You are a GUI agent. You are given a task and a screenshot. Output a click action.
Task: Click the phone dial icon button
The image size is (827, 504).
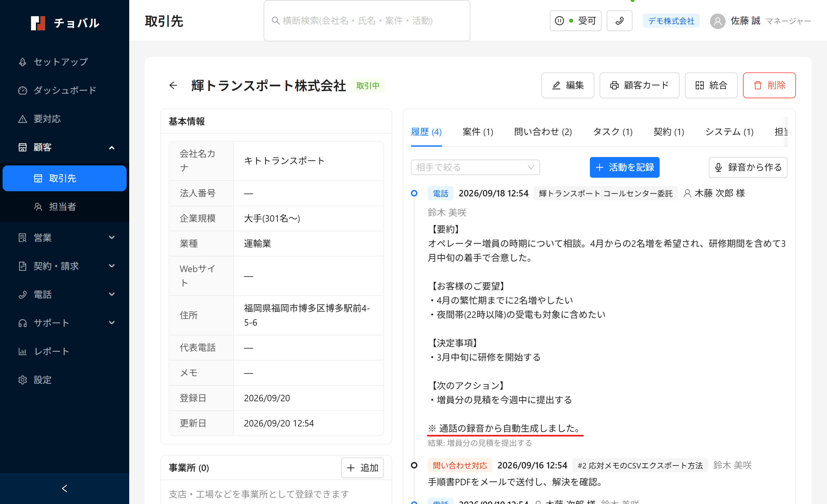coord(619,21)
